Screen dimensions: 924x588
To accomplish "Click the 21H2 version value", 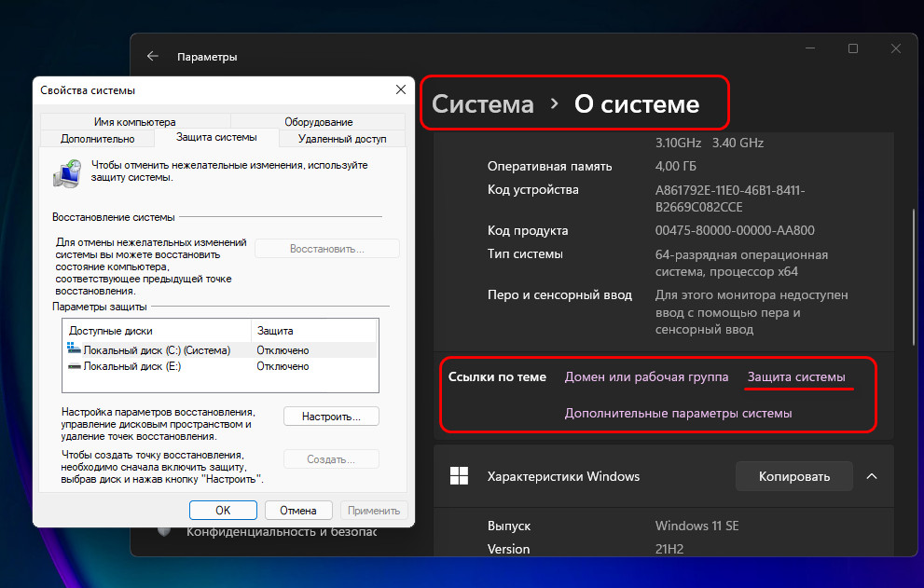I will click(669, 549).
